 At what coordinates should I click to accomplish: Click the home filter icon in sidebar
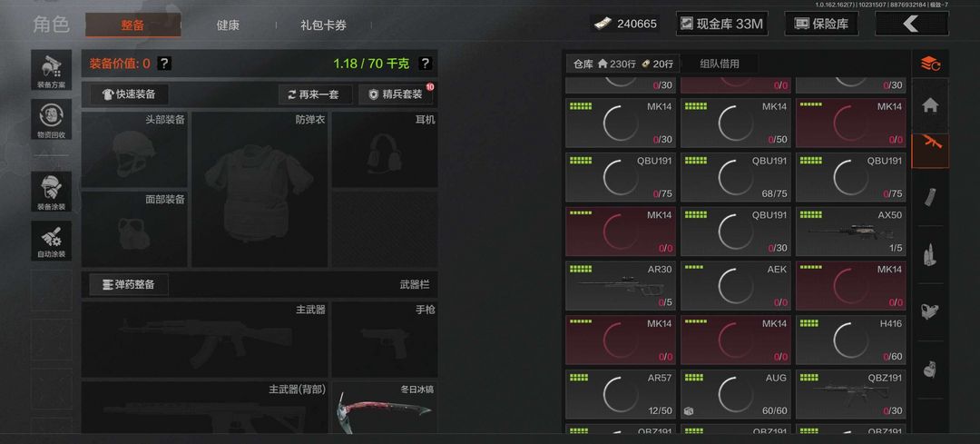pyautogui.click(x=930, y=105)
